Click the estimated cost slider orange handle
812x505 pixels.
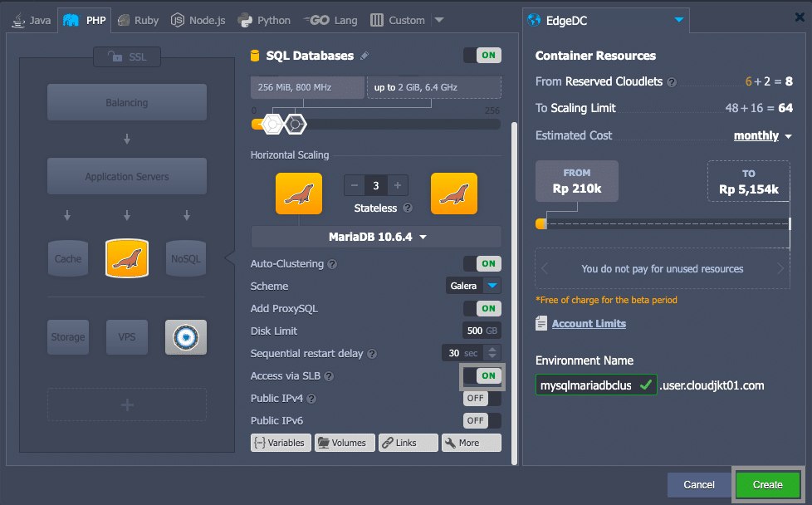coord(541,223)
